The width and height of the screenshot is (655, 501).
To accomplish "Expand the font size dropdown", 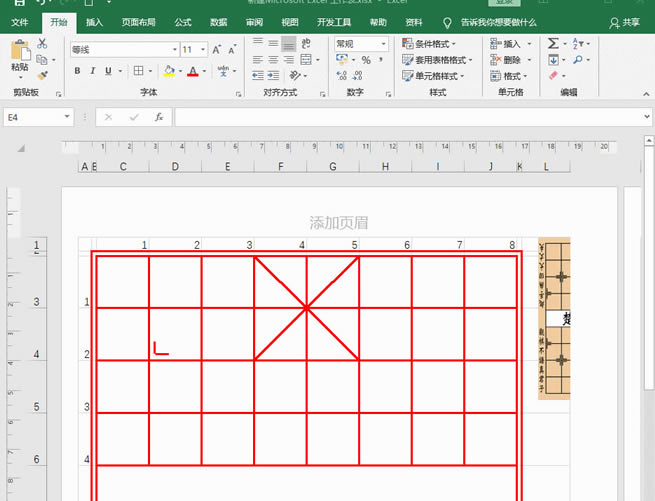I will click(203, 49).
